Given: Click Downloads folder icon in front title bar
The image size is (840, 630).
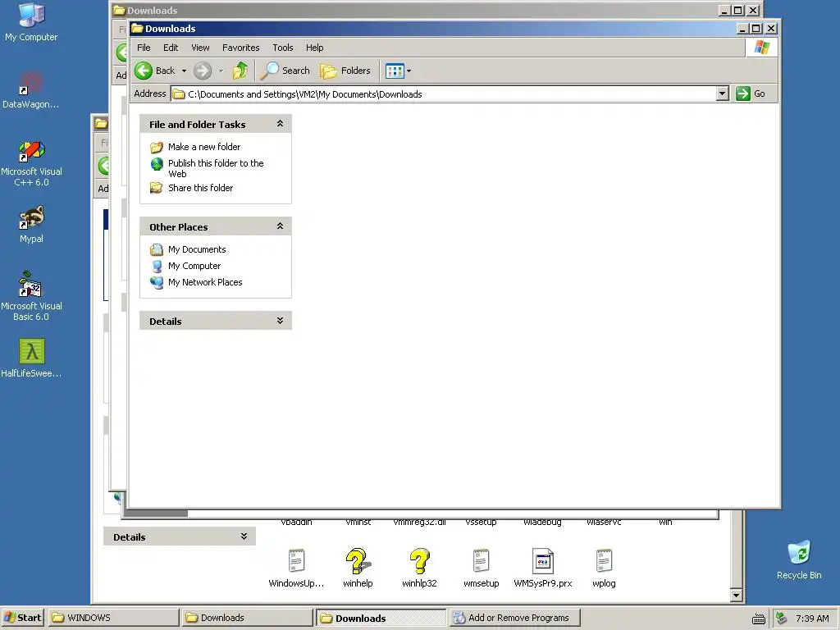Looking at the screenshot, I should click(x=137, y=29).
